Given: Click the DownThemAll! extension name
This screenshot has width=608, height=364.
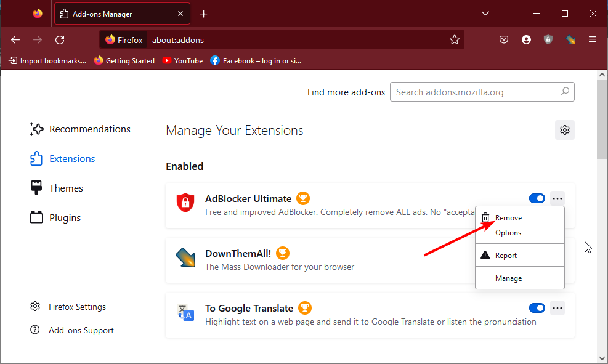Looking at the screenshot, I should click(x=238, y=254).
